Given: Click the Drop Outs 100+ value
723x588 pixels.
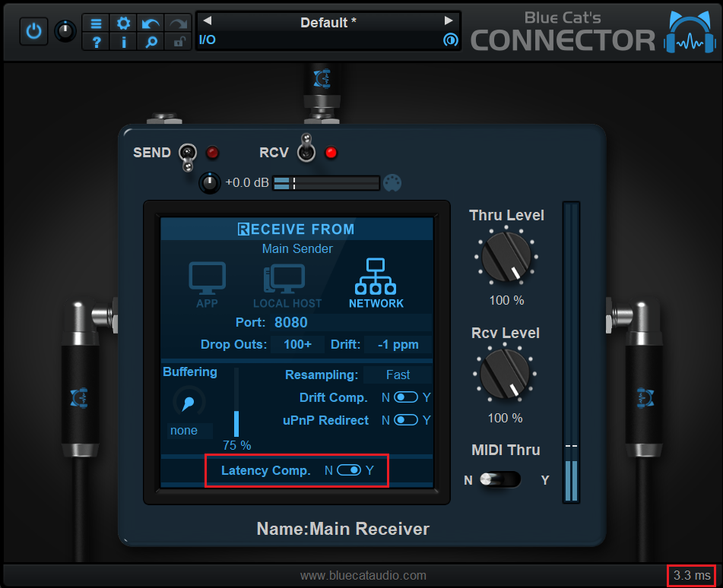Looking at the screenshot, I should click(297, 344).
